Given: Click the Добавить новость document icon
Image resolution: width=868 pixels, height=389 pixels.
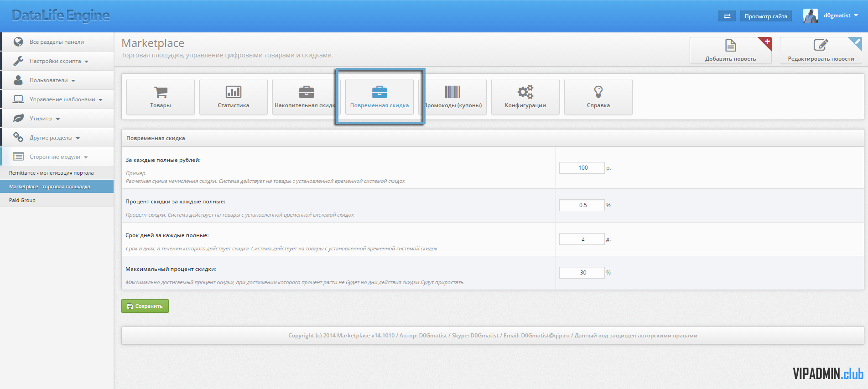Looking at the screenshot, I should pyautogui.click(x=731, y=45).
